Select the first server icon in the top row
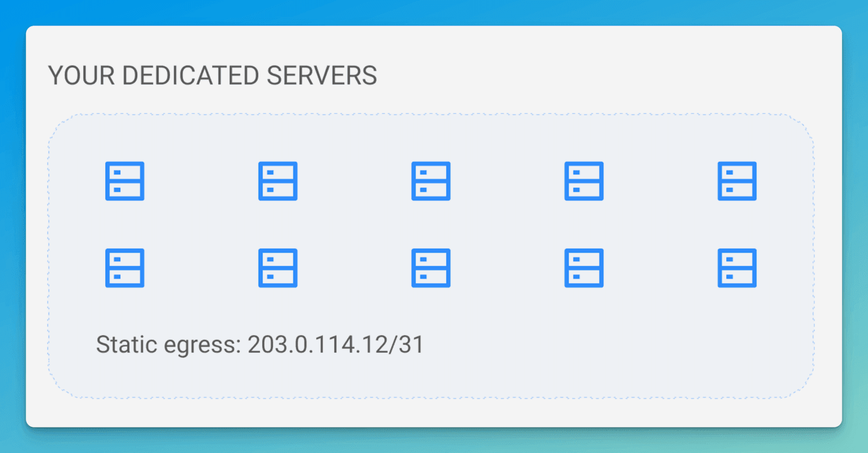 [x=124, y=181]
